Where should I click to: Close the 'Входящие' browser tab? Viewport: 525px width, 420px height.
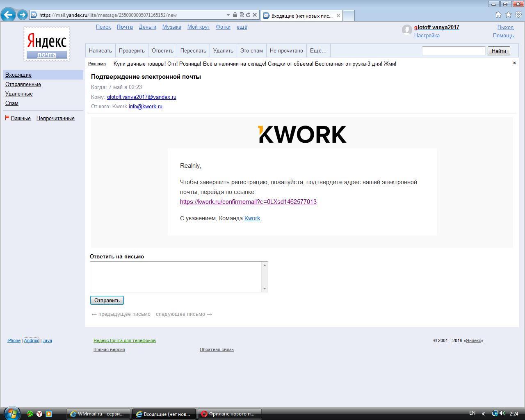pos(338,16)
